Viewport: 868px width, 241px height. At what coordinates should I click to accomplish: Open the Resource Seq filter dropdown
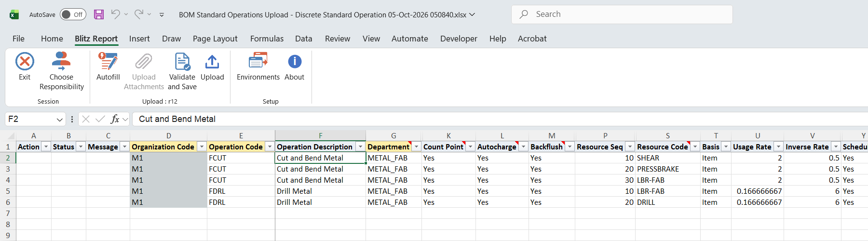630,147
